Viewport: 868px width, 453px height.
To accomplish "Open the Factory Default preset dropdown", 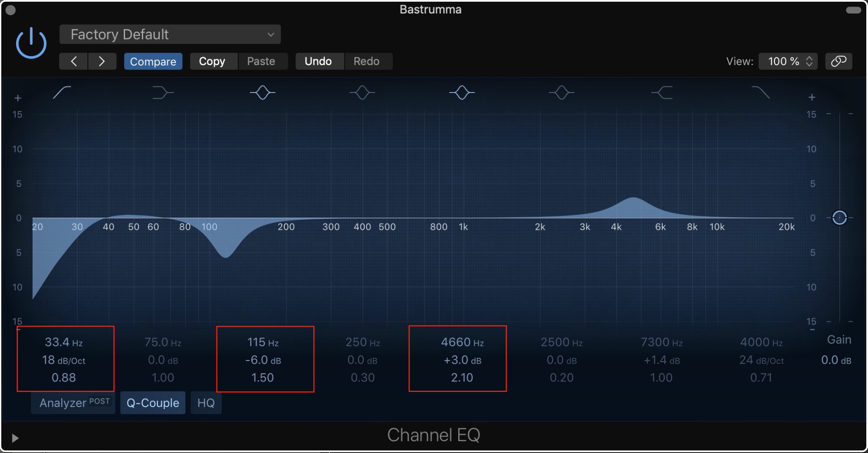I will coord(170,34).
